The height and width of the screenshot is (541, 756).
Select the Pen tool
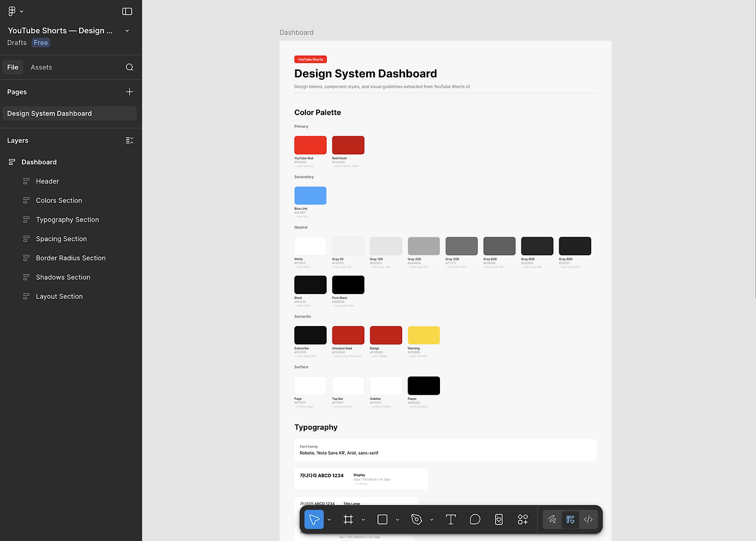coord(416,520)
